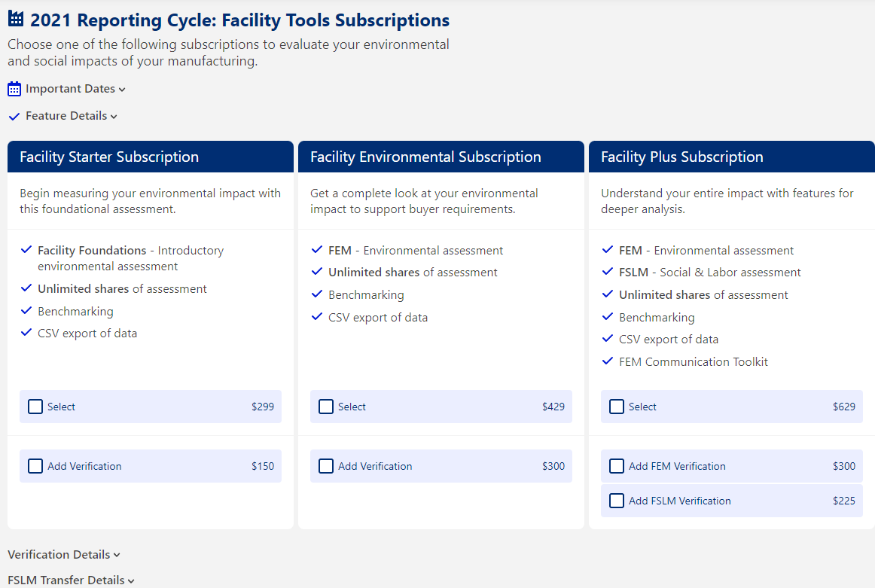Click the Facility Foundations checkmark icon
This screenshot has height=588, width=875.
[x=26, y=249]
